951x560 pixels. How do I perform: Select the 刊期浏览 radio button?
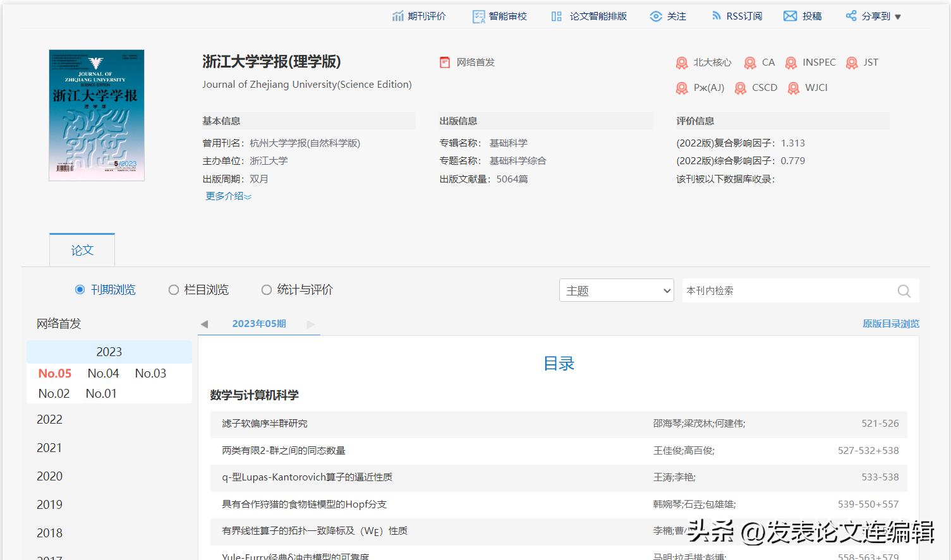[x=80, y=290]
